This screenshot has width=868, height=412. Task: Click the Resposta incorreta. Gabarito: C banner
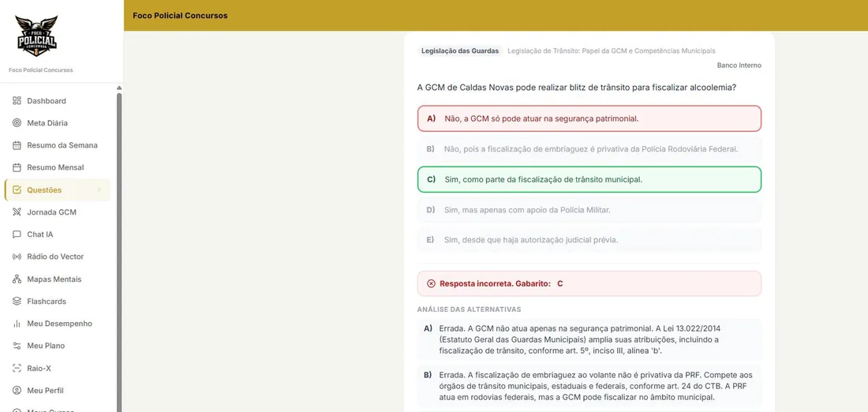pos(589,283)
